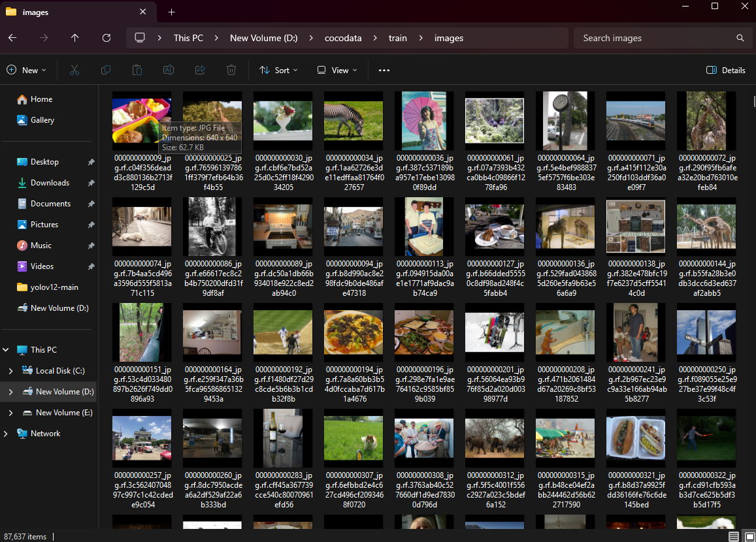
Task: Open the New dropdown menu
Action: pyautogui.click(x=27, y=70)
